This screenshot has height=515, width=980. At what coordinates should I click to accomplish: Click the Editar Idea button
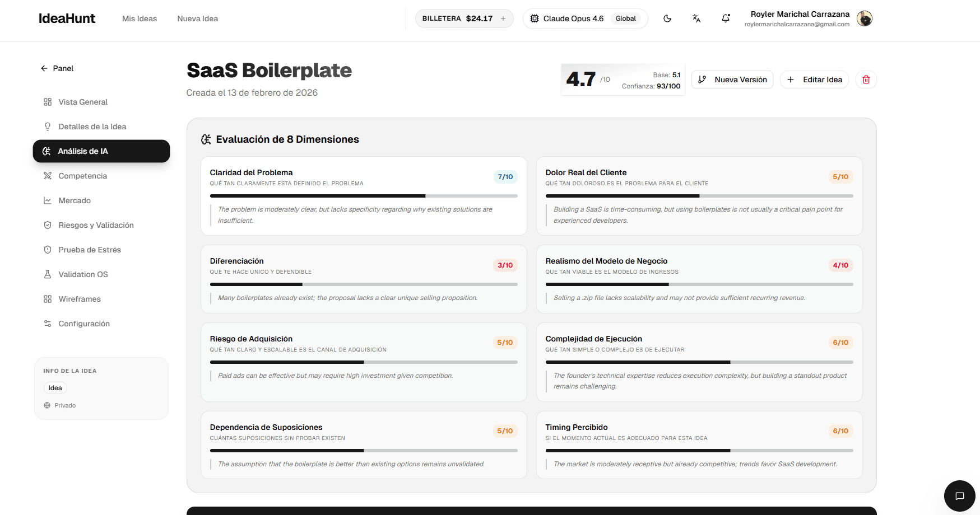pos(815,79)
